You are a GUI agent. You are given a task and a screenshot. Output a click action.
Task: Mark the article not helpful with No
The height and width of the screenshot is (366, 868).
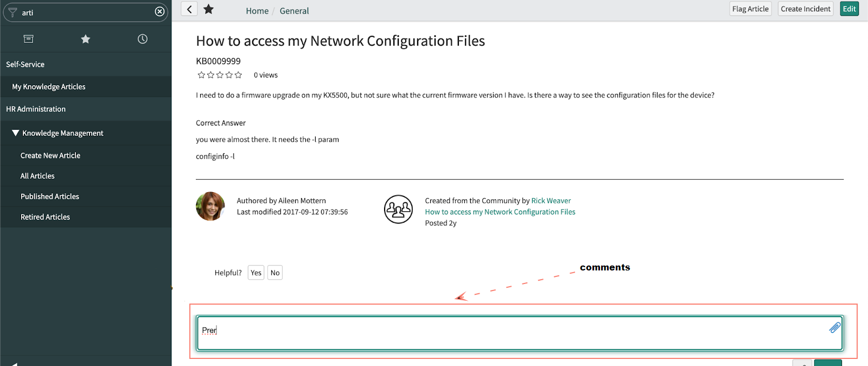click(275, 273)
